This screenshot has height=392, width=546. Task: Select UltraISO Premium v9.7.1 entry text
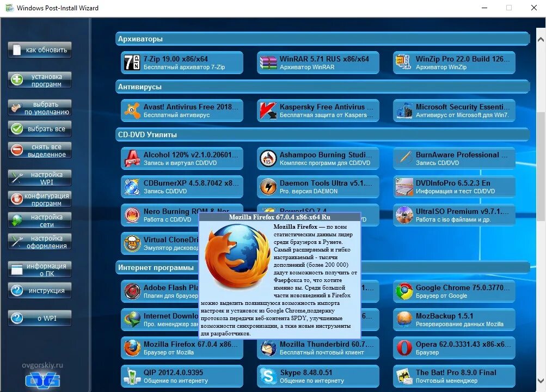coord(462,211)
